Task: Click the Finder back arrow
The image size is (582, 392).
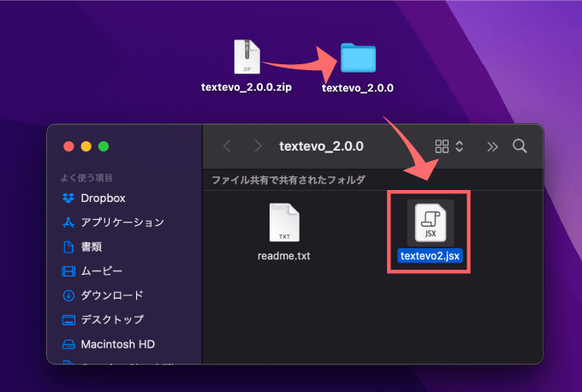Action: pos(227,146)
